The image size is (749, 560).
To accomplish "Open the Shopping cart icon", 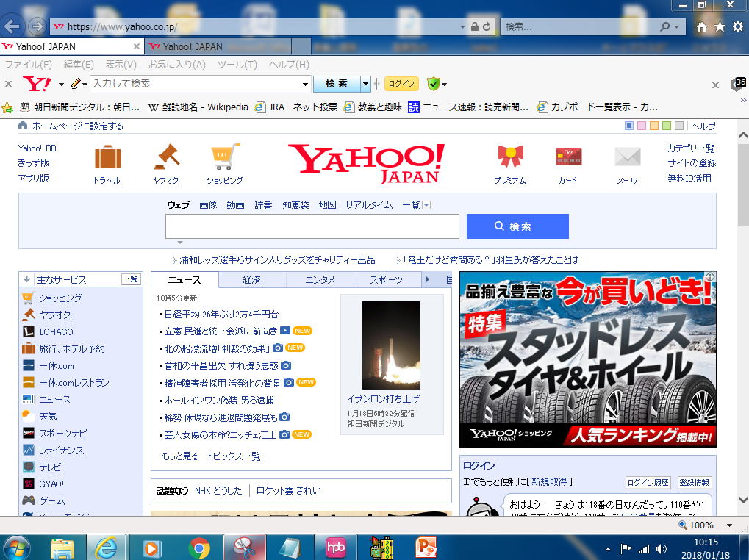I will [x=225, y=157].
